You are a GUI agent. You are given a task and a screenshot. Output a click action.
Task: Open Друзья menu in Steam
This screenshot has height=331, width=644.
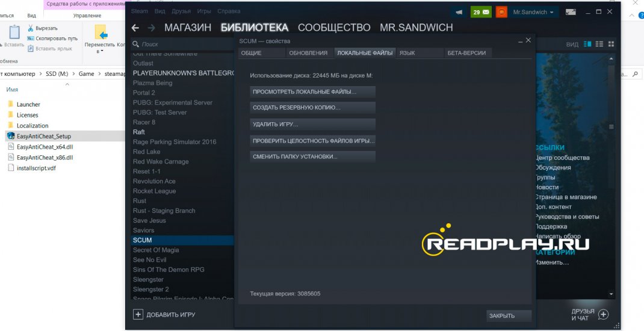181,11
